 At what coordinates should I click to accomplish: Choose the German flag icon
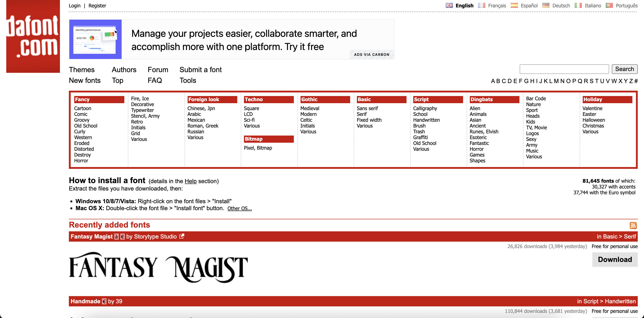[546, 6]
